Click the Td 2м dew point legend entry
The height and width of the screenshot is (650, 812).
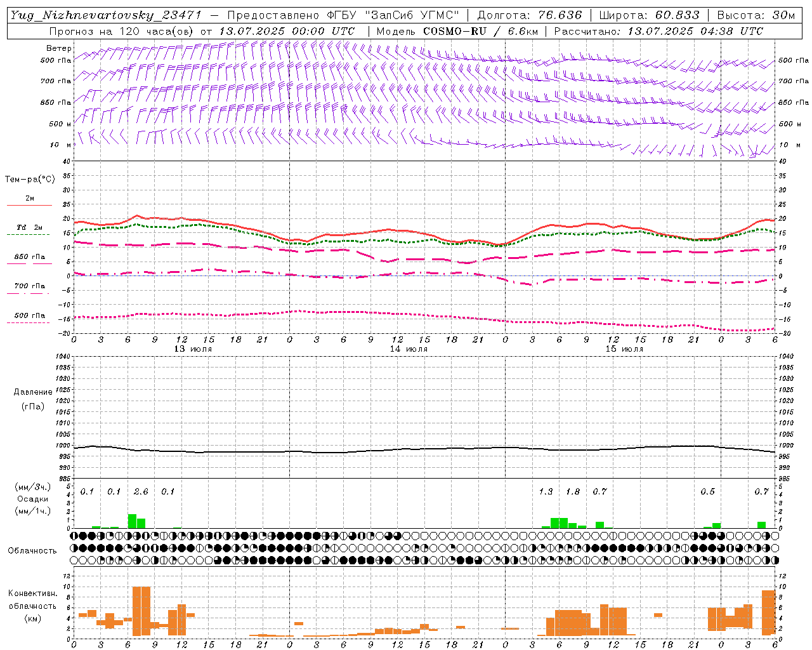point(29,227)
